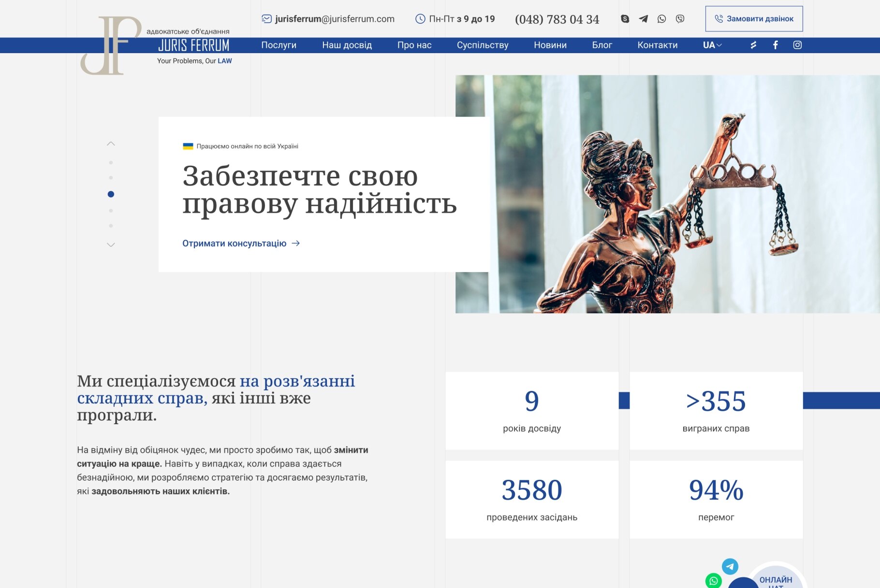Open the Instagram profile icon
Viewport: 880px width, 588px height.
point(797,45)
